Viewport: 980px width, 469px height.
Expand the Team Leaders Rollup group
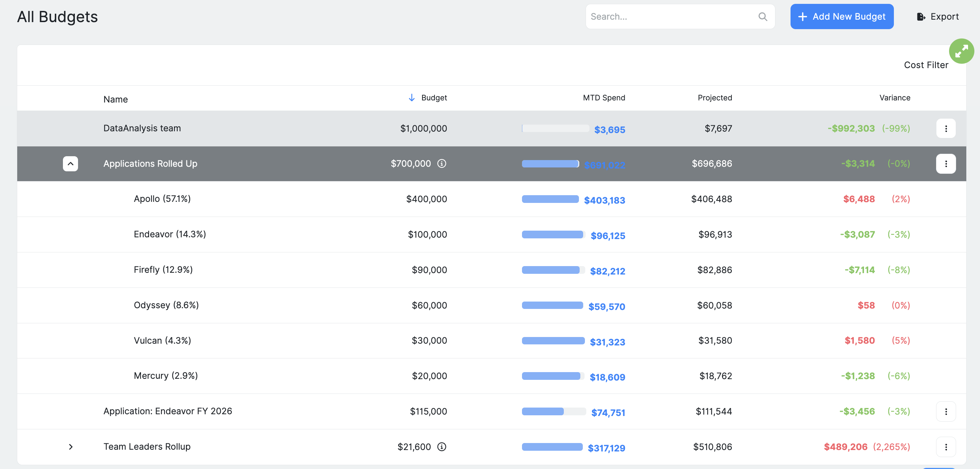tap(70, 447)
